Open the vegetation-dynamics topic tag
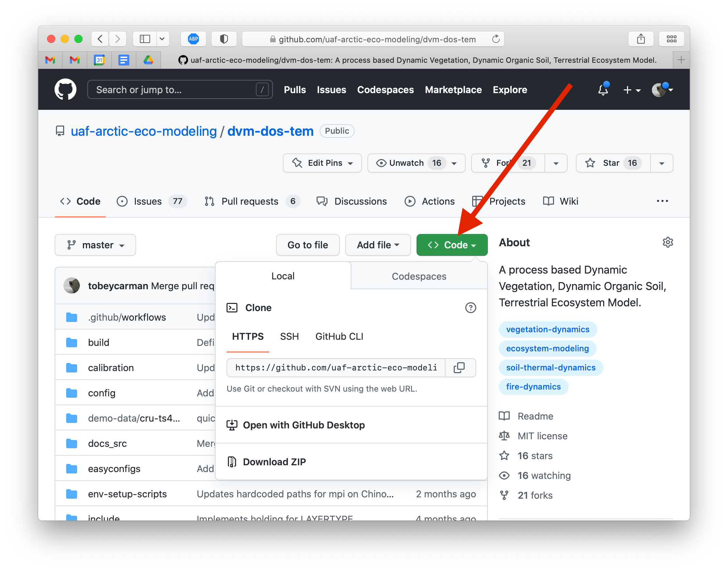This screenshot has height=571, width=728. (548, 330)
